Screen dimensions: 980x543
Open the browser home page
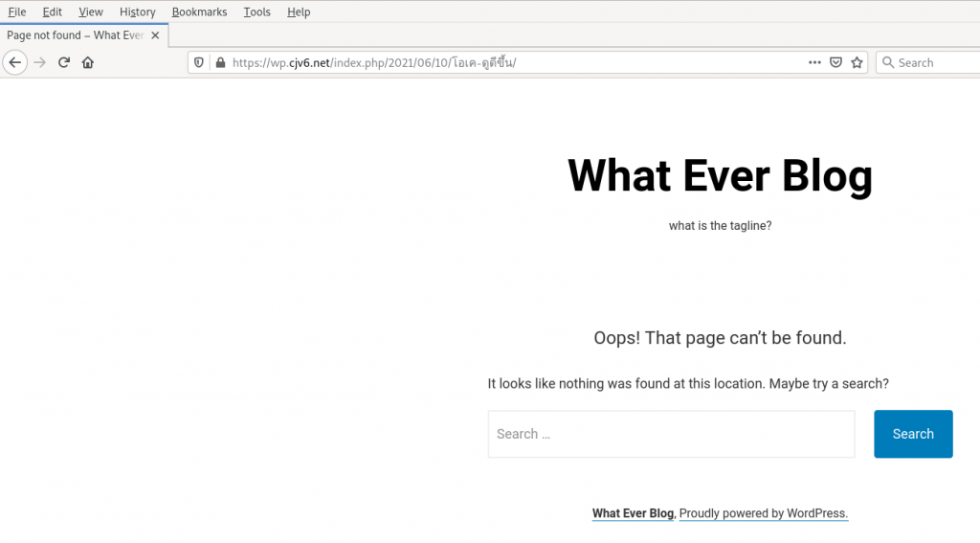pyautogui.click(x=88, y=62)
